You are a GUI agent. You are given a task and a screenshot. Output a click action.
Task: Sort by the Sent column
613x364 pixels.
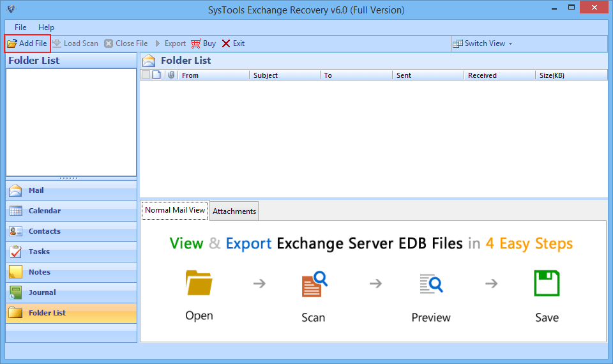428,75
